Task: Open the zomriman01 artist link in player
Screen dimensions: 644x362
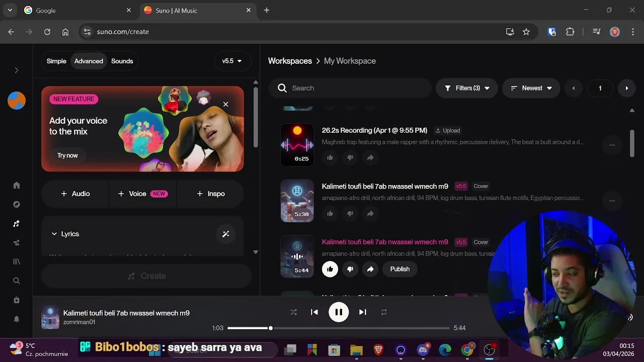Action: coord(79,322)
